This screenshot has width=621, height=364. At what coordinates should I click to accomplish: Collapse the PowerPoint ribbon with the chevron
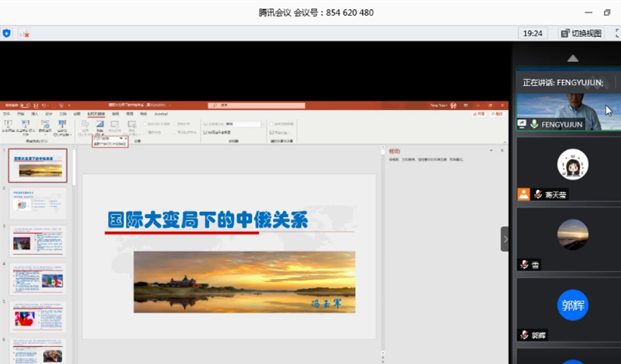[504, 141]
